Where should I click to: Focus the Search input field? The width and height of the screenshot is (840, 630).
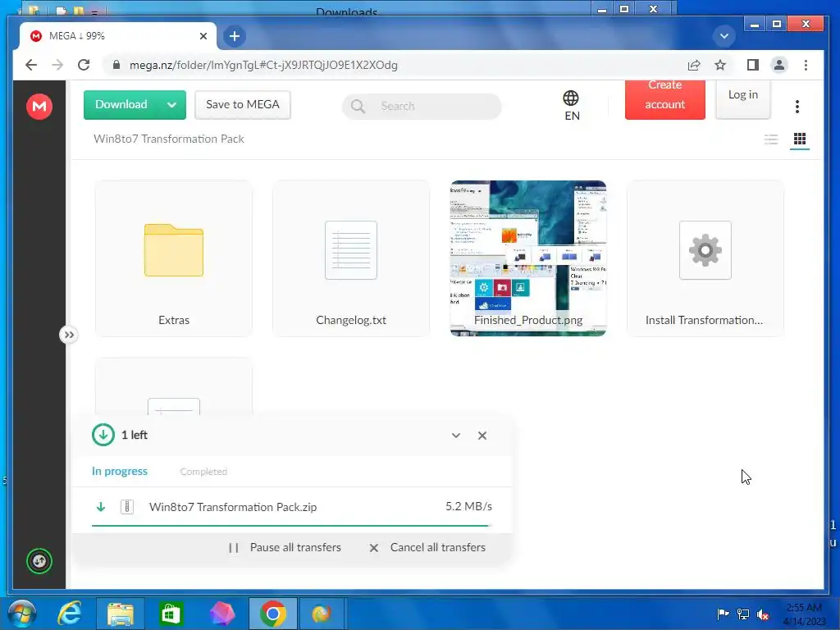pyautogui.click(x=422, y=106)
